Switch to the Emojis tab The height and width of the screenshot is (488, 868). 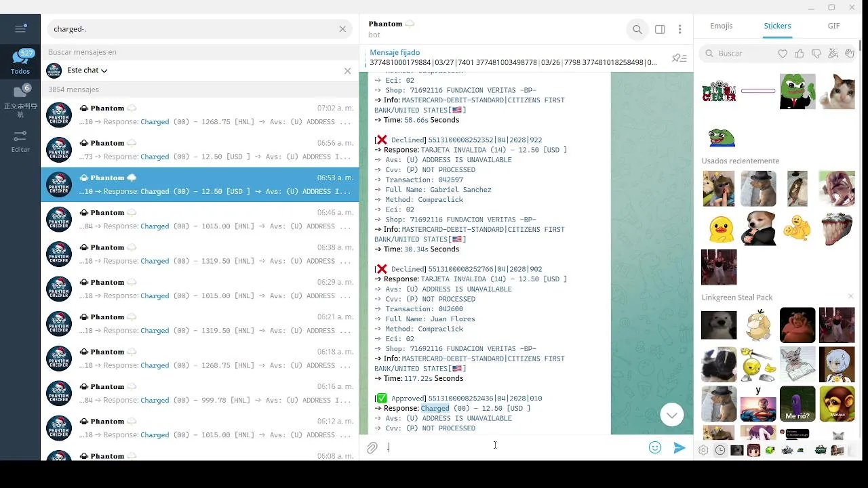tap(722, 26)
